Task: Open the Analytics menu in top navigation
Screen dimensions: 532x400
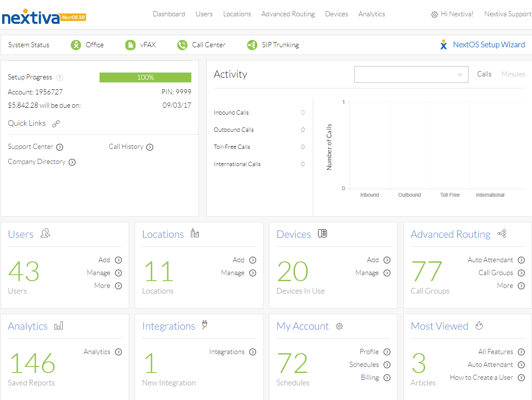Action: pos(372,14)
